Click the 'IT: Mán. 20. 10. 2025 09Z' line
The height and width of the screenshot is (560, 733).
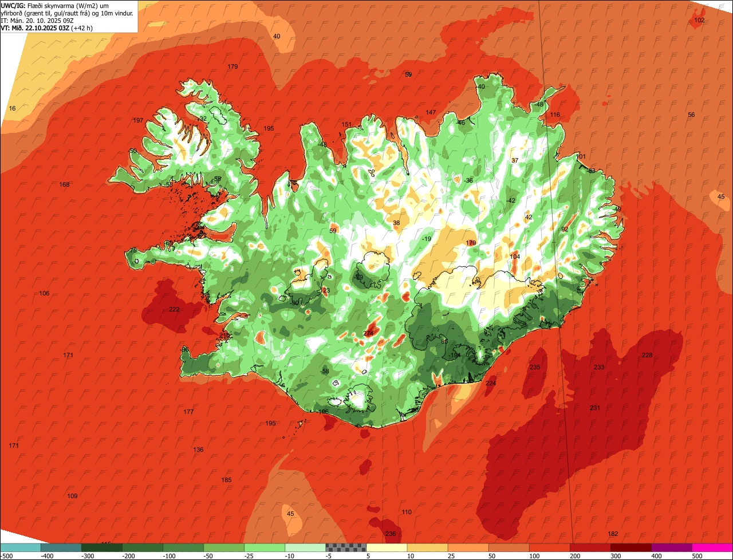(x=37, y=21)
